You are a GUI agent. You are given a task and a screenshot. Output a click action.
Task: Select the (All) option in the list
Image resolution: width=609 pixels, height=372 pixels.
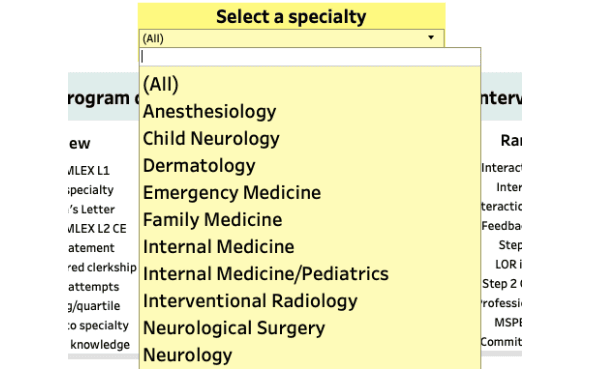(x=161, y=84)
